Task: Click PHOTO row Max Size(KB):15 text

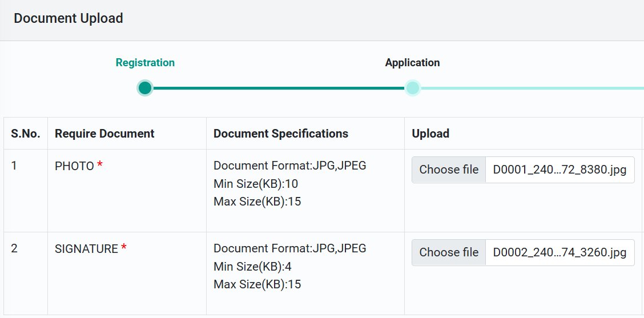Action: click(257, 202)
